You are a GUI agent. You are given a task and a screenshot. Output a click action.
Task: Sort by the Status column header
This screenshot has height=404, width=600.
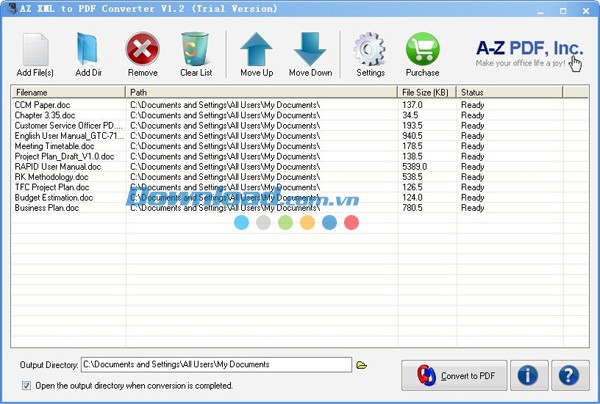(x=510, y=92)
